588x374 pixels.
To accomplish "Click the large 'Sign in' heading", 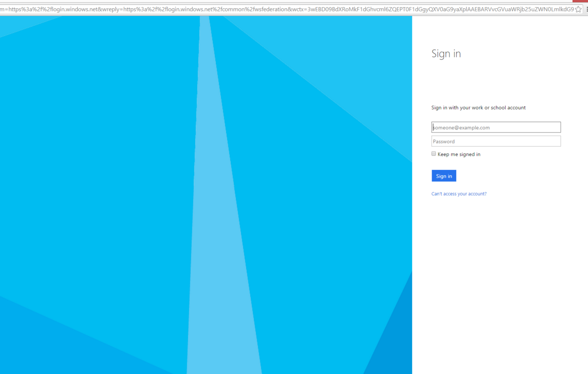I will 446,53.
